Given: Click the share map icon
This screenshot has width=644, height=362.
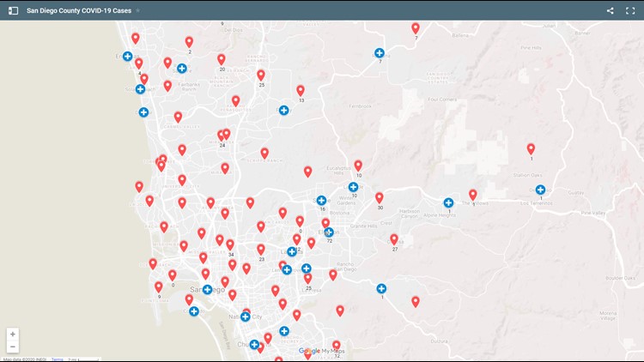Looking at the screenshot, I should (611, 10).
